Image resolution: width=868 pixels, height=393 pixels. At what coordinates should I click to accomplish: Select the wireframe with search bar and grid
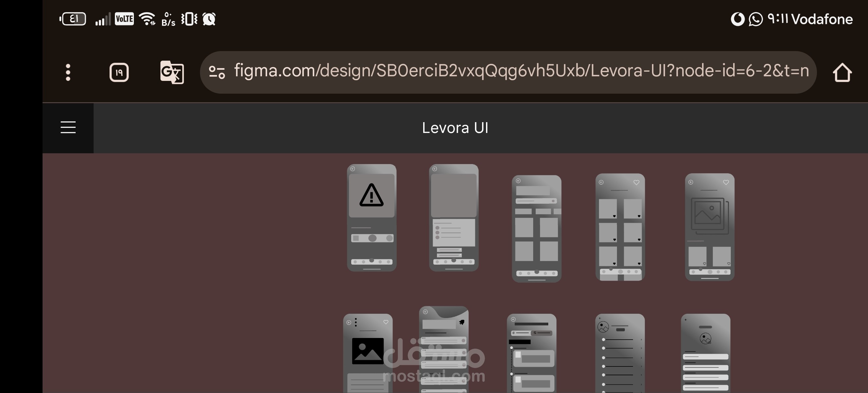pyautogui.click(x=536, y=229)
